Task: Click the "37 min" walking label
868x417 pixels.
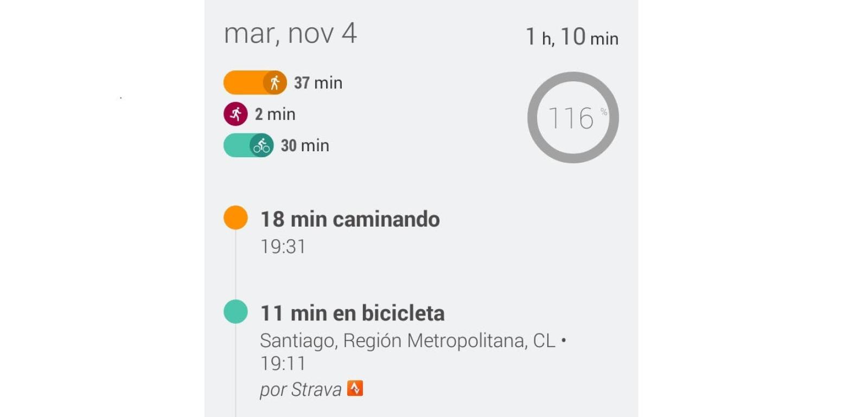Action: (x=318, y=83)
